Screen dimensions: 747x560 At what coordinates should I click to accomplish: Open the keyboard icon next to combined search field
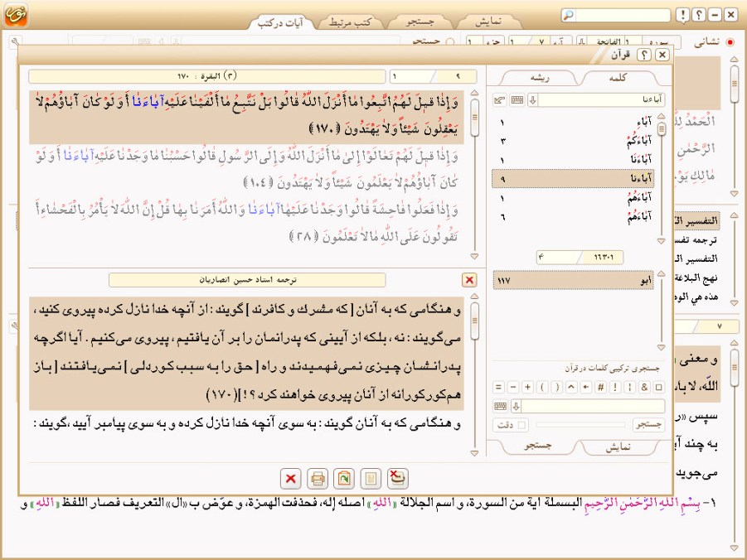point(500,406)
